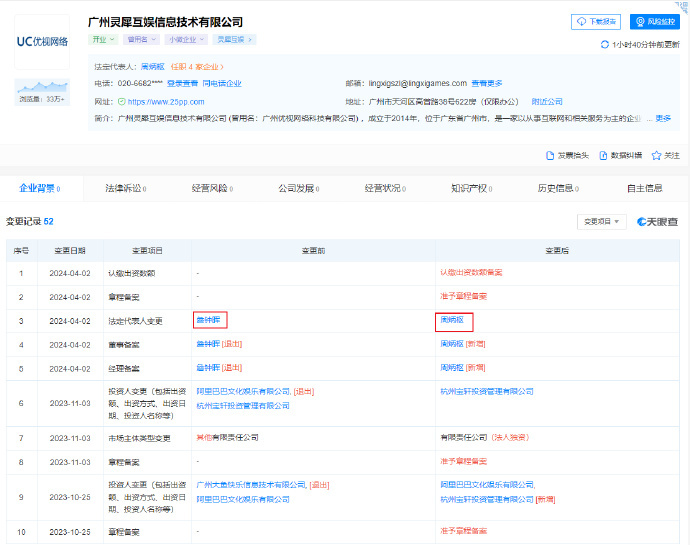The image size is (690, 545).
Task: Expand the 曾用名 former-name tag
Action: tap(141, 39)
